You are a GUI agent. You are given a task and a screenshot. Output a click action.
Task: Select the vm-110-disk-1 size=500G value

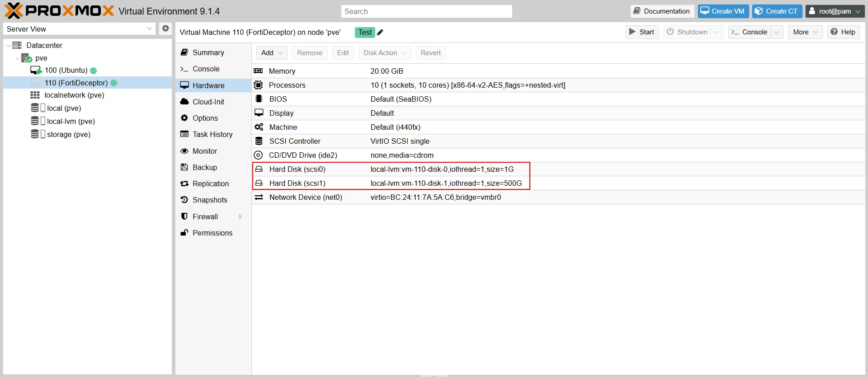click(x=446, y=183)
